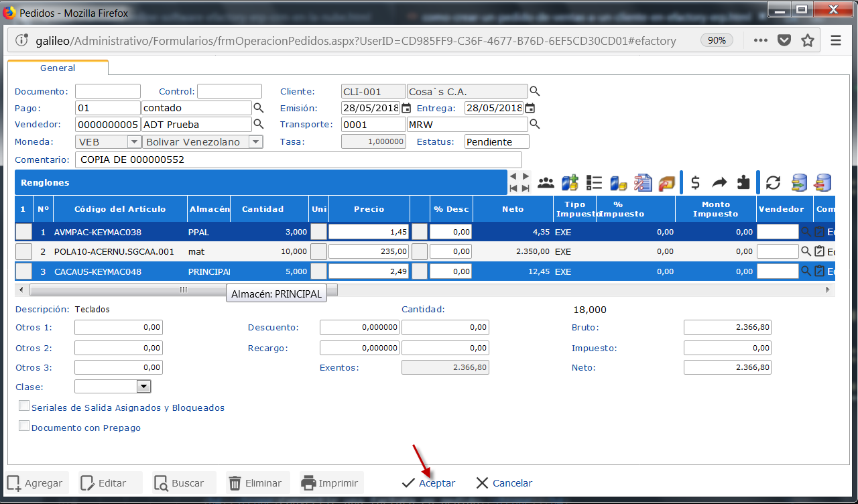The height and width of the screenshot is (504, 858).
Task: Click the Código del Artículo column header
Action: click(x=120, y=209)
